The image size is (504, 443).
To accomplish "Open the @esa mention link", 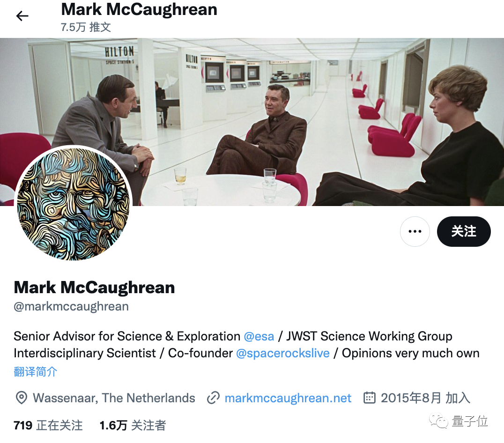I will coord(259,336).
